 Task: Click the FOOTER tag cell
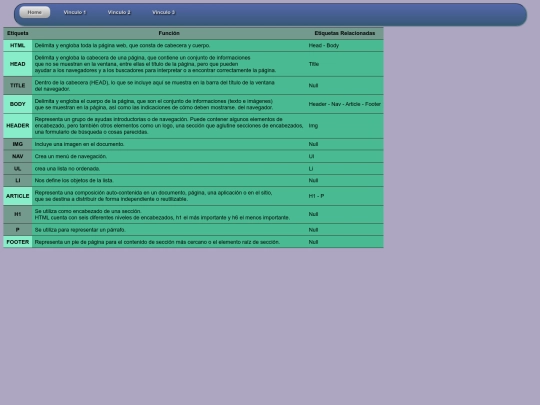pos(18,242)
